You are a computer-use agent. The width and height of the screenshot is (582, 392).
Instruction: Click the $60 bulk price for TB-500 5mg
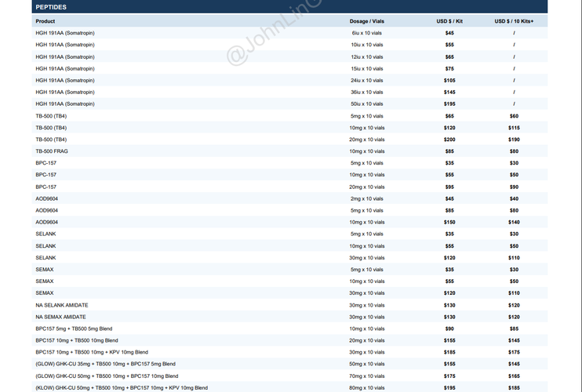(x=514, y=116)
